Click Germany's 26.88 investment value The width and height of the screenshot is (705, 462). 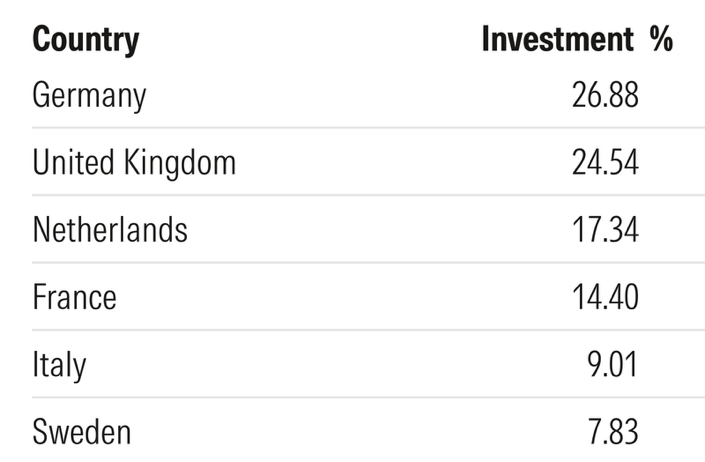click(605, 95)
